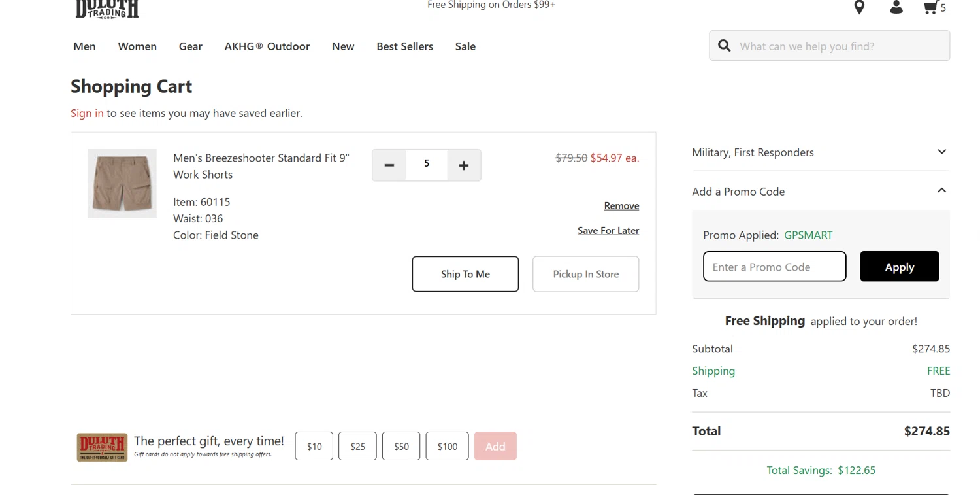Click the search magnifier icon
980x495 pixels.
pyautogui.click(x=724, y=46)
